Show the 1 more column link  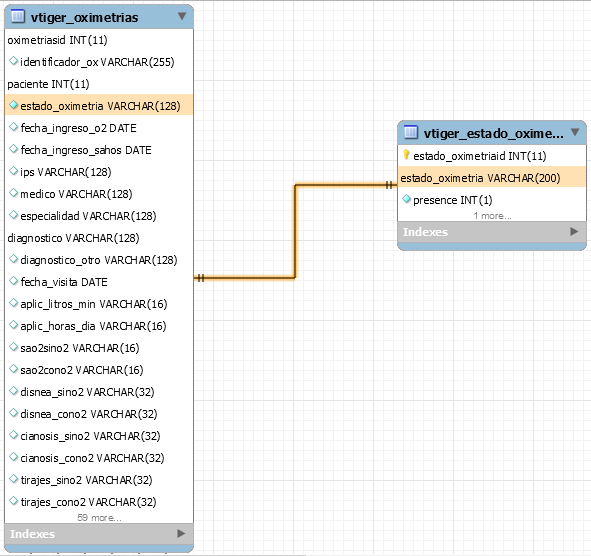pos(492,216)
